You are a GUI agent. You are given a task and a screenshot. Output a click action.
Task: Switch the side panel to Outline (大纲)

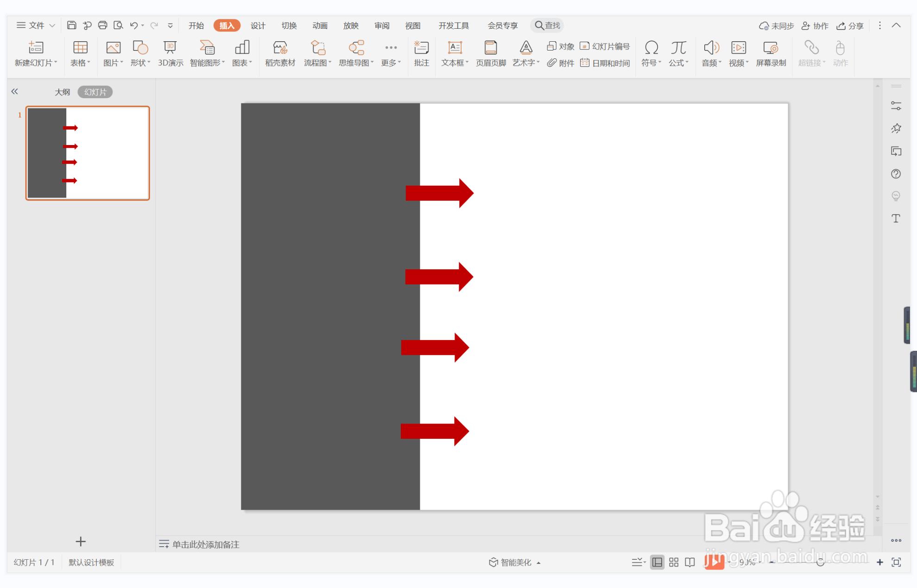pyautogui.click(x=62, y=92)
